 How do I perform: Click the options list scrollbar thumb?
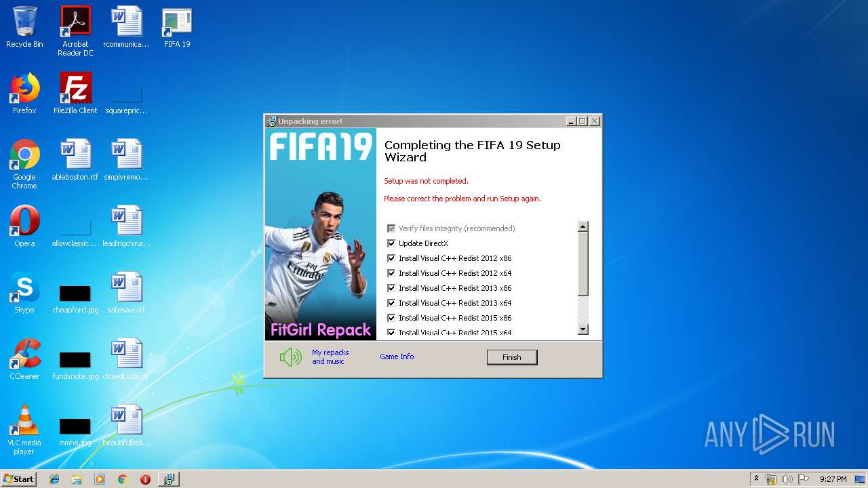pos(583,264)
